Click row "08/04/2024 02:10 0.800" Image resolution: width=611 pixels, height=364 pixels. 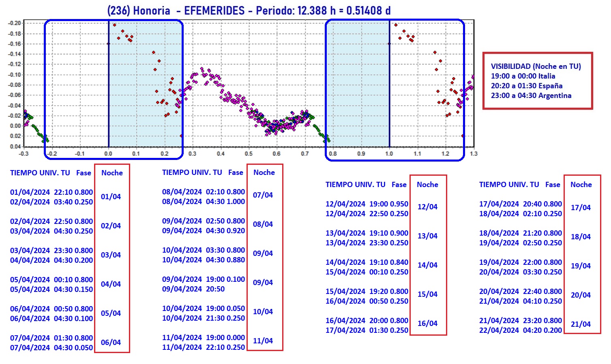point(204,192)
